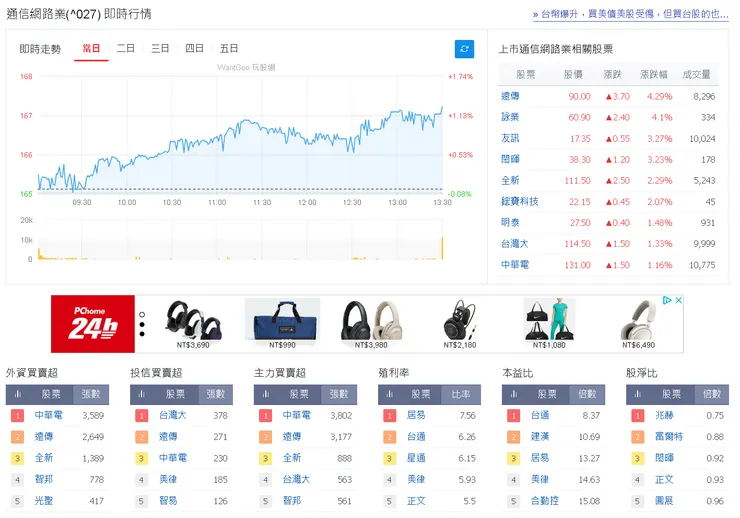The image size is (740, 518).
Task: Click the 成交量 column header
Action: pyautogui.click(x=697, y=75)
